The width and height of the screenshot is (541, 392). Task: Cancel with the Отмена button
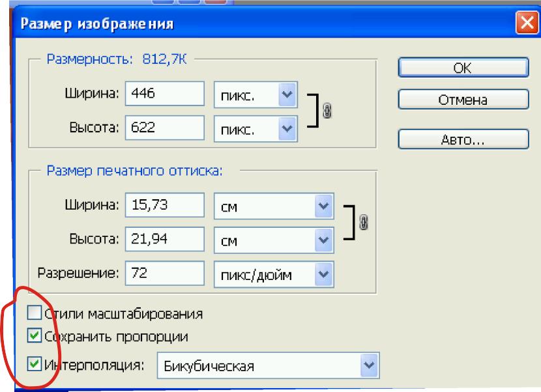click(463, 100)
